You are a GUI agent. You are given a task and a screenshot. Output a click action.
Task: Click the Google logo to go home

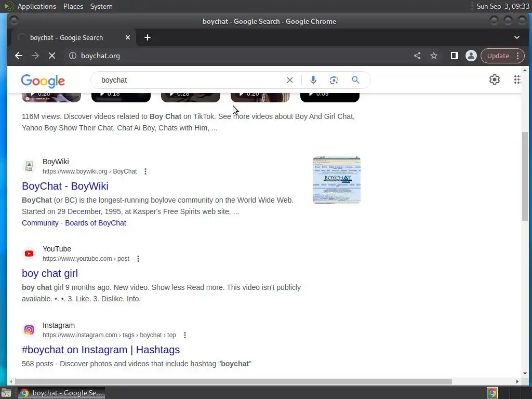coord(43,81)
